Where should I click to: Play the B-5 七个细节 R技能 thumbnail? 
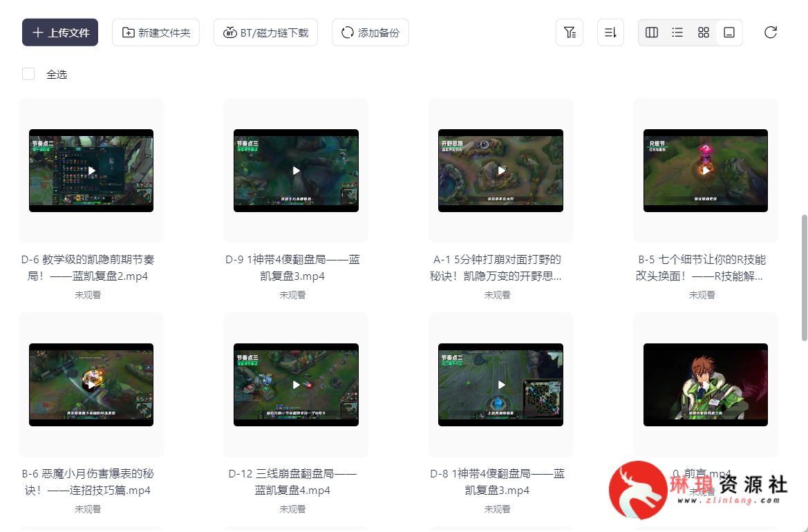coord(706,171)
